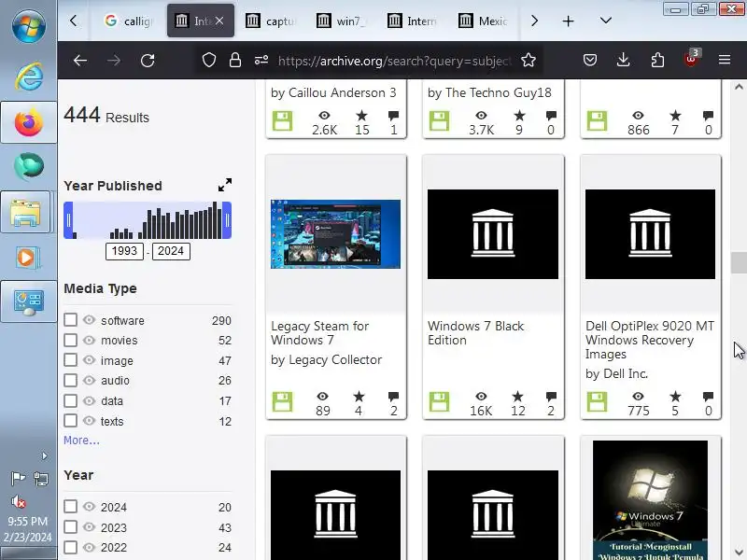This screenshot has height=560, width=747.
Task: Bookmark this page with star icon
Action: 529,60
